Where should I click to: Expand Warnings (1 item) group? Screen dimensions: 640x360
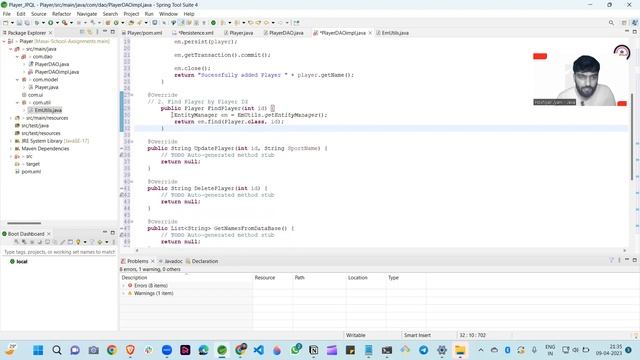point(124,293)
